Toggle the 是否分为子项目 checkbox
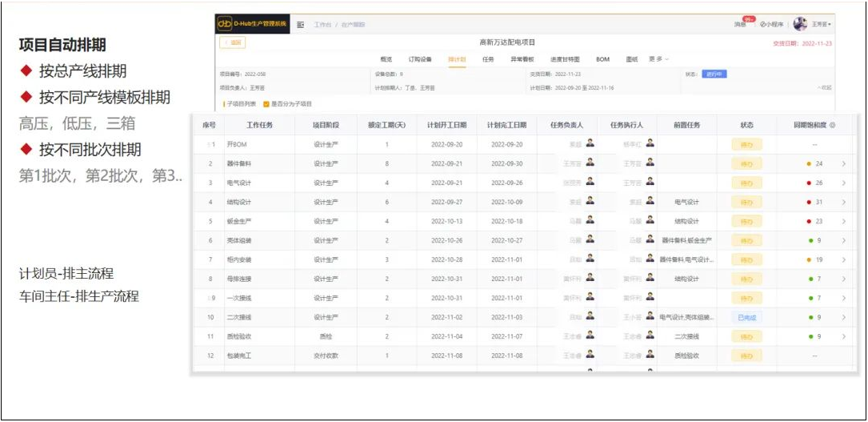 coord(266,104)
